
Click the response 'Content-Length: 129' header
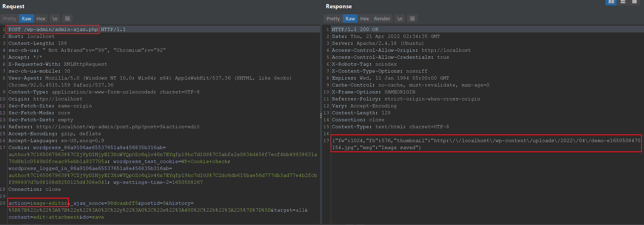pyautogui.click(x=361, y=113)
